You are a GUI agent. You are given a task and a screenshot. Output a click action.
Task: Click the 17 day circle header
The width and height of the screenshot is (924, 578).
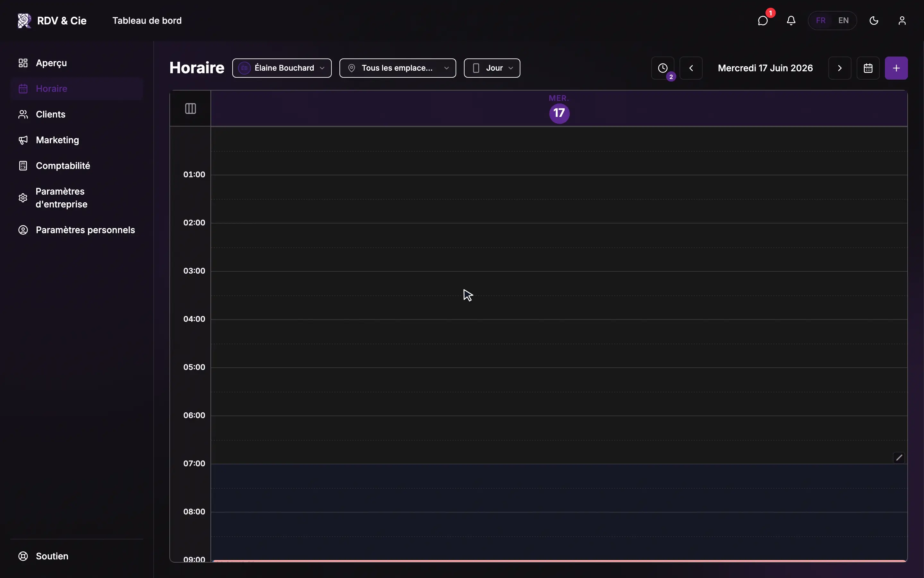[x=559, y=113]
